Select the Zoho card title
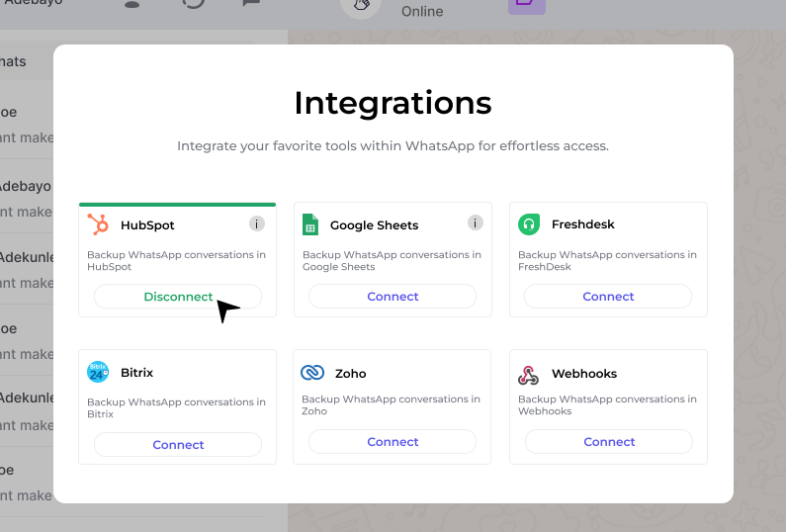 pos(350,374)
